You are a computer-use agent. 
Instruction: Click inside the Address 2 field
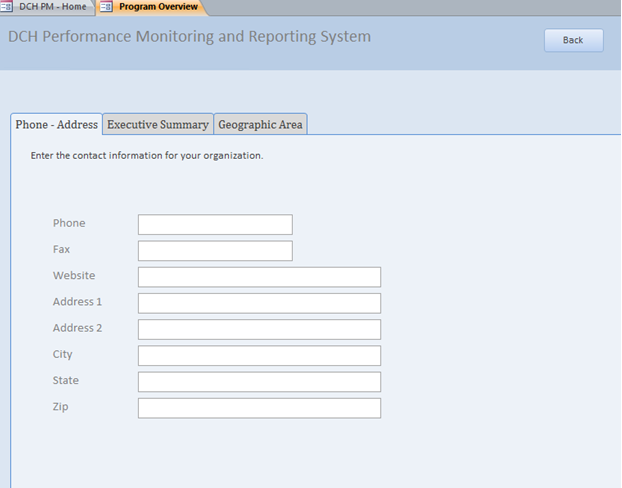259,329
